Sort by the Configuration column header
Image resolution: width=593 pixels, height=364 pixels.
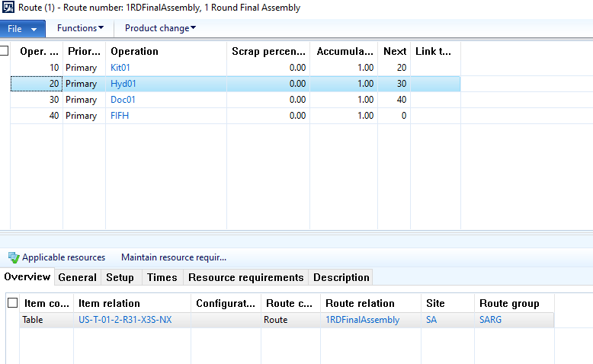point(226,303)
